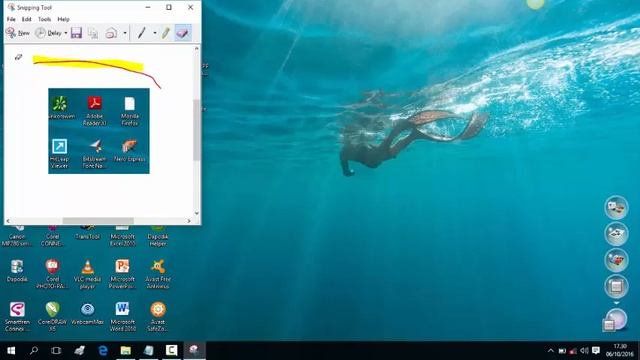Select VLC media player desktop icon
This screenshot has height=360, width=640.
(87, 274)
